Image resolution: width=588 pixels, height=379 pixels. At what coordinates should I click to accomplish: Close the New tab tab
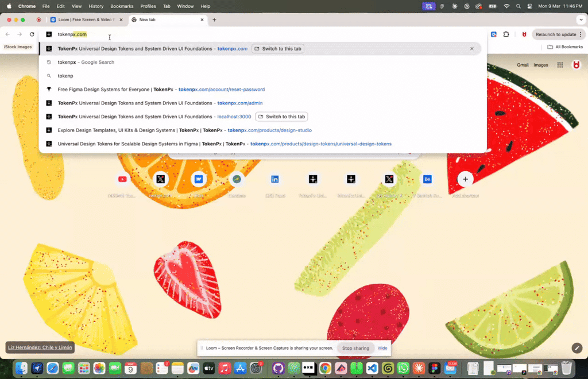pyautogui.click(x=202, y=20)
